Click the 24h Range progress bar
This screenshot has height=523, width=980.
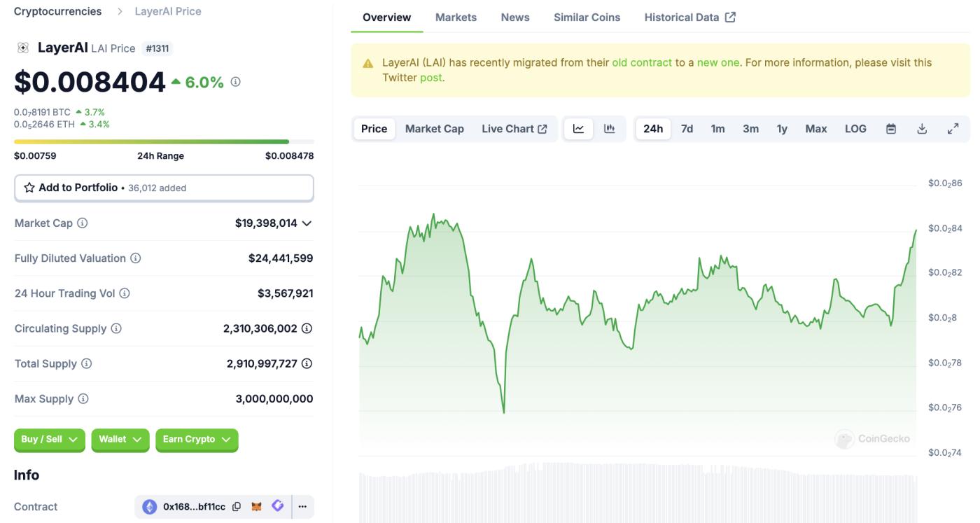pos(164,140)
